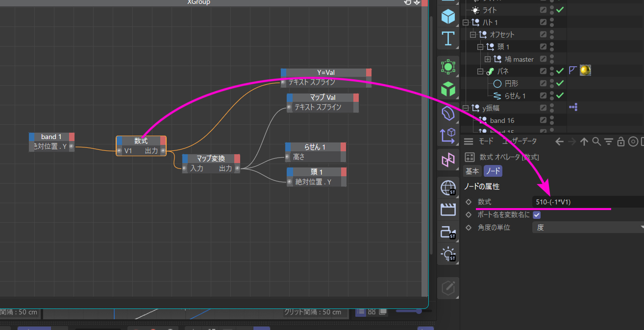Click the attribute manager search icon
The width and height of the screenshot is (644, 330).
coord(596,141)
